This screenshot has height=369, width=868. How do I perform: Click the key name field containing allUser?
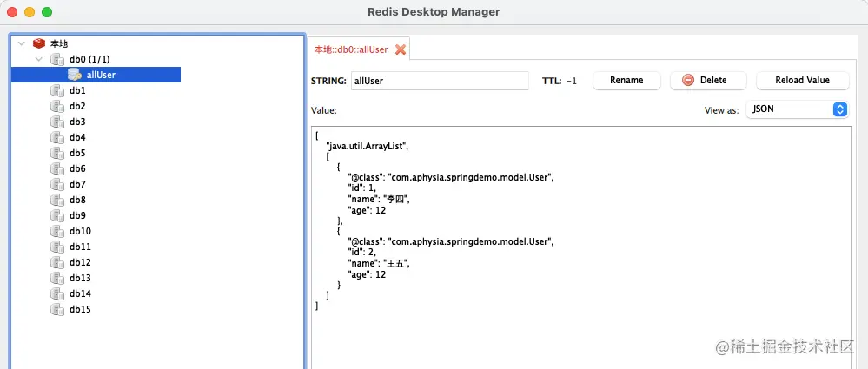pos(440,81)
